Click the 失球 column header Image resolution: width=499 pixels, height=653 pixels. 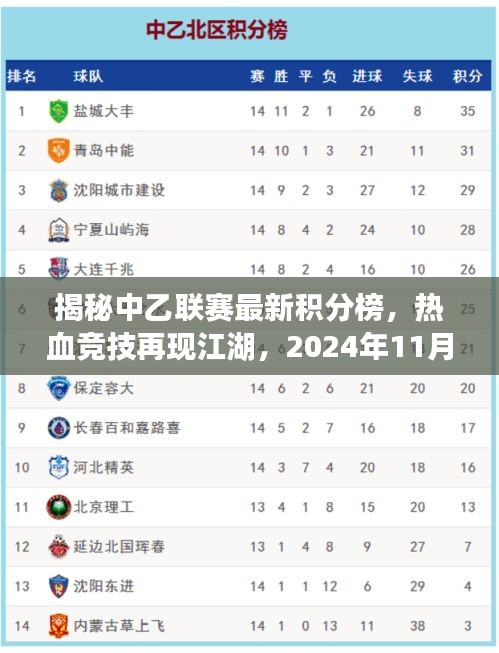pyautogui.click(x=417, y=76)
